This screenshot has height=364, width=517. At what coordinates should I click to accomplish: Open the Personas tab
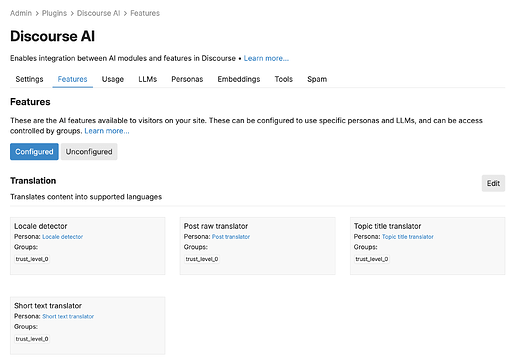187,79
